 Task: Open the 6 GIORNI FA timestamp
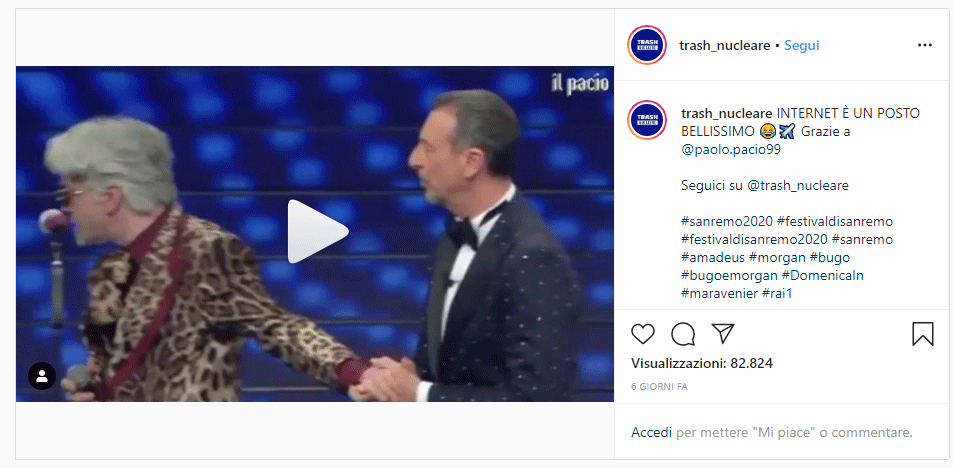click(x=659, y=387)
